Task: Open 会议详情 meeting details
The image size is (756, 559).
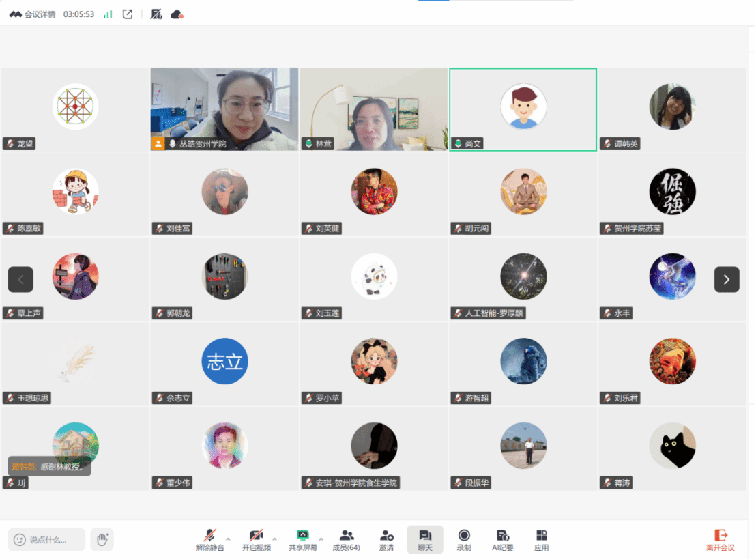Action: (34, 14)
